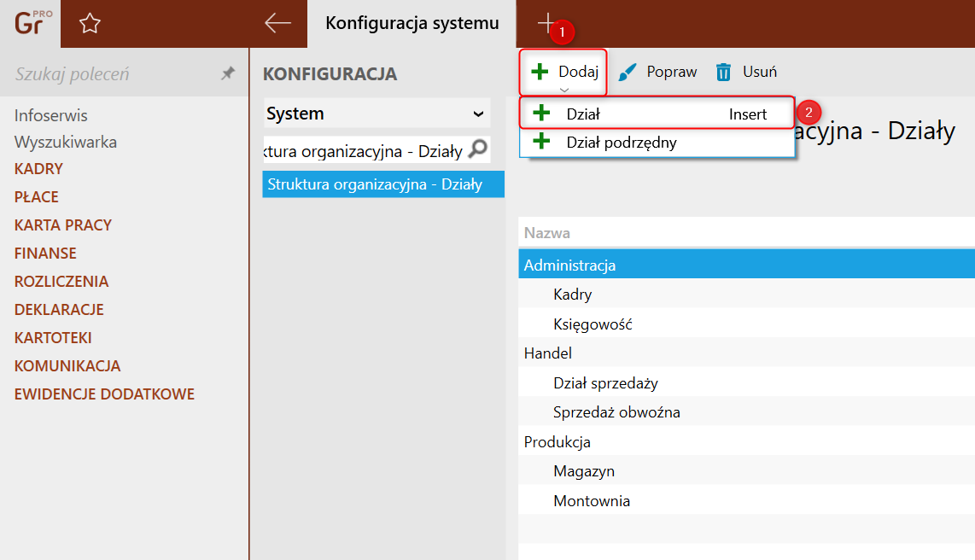This screenshot has width=975, height=560.
Task: Click the Nazwa column header
Action: (546, 233)
